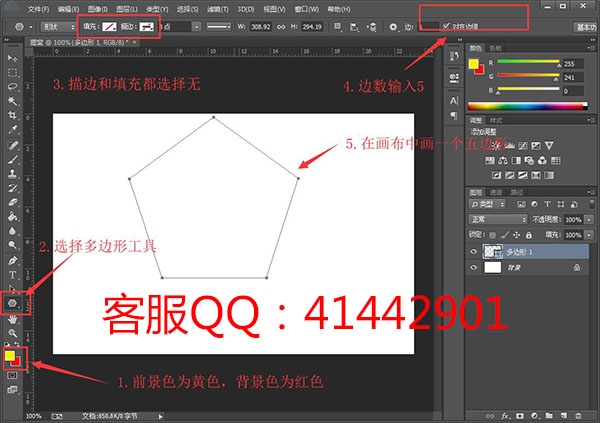
Task: Open the Character panel icon
Action: (x=454, y=101)
